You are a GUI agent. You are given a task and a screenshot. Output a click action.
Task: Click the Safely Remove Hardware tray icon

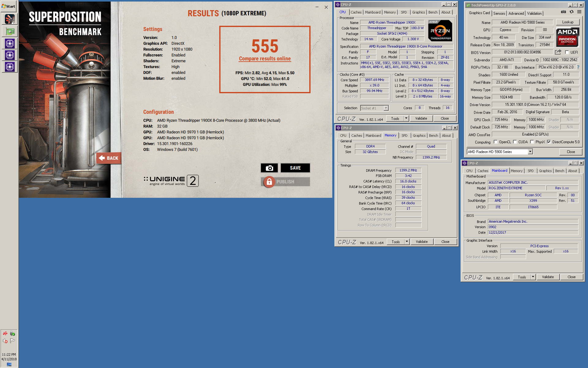coord(13,333)
